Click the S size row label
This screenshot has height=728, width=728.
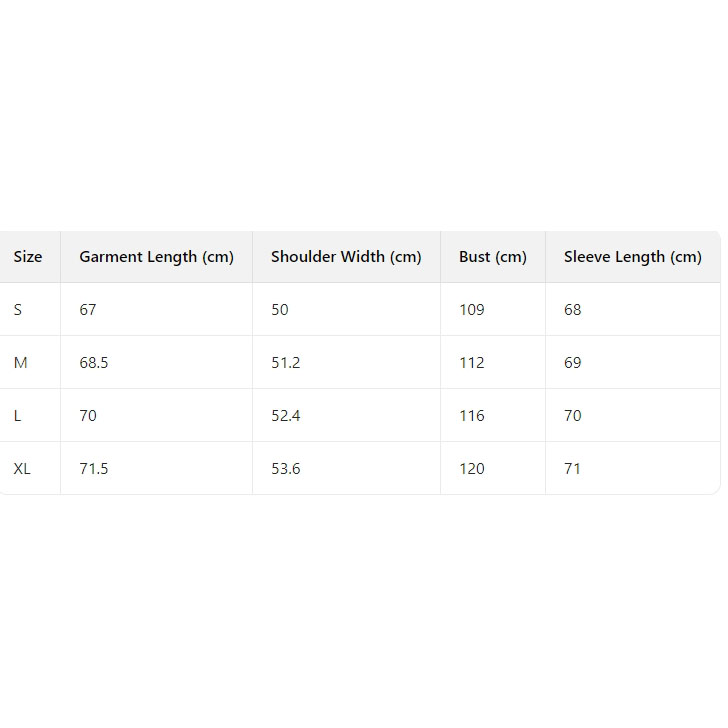pos(18,310)
